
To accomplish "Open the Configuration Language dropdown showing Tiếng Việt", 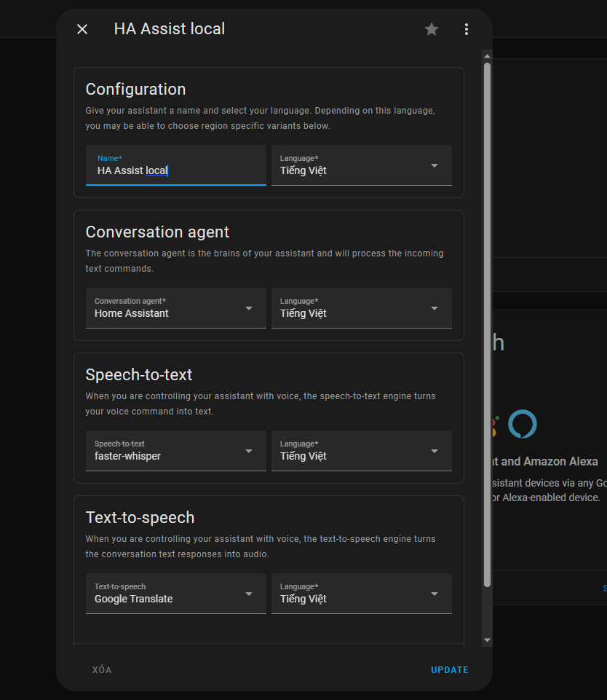I will click(362, 165).
